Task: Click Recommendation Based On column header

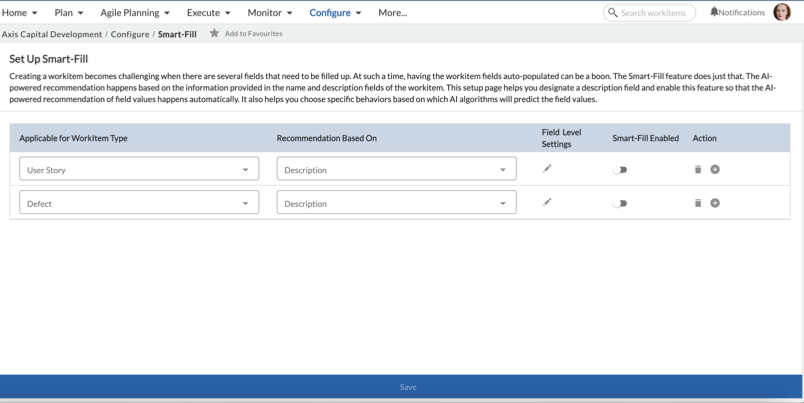Action: (x=327, y=138)
